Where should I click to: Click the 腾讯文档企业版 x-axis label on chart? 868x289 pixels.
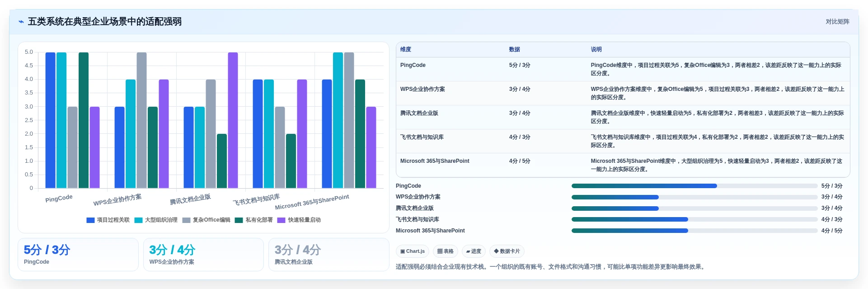click(190, 199)
